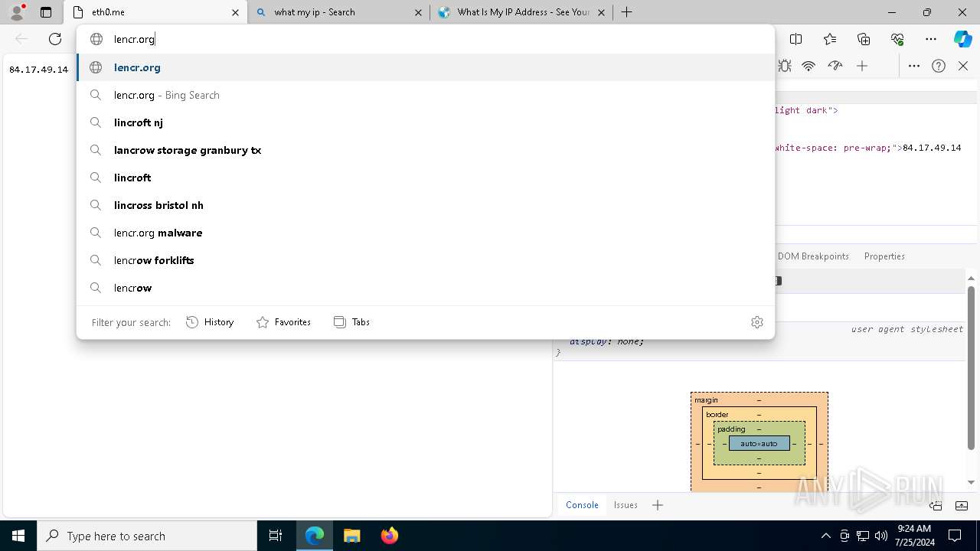Switch to DOM Breakpoints tab
The image size is (980, 551).
point(813,256)
